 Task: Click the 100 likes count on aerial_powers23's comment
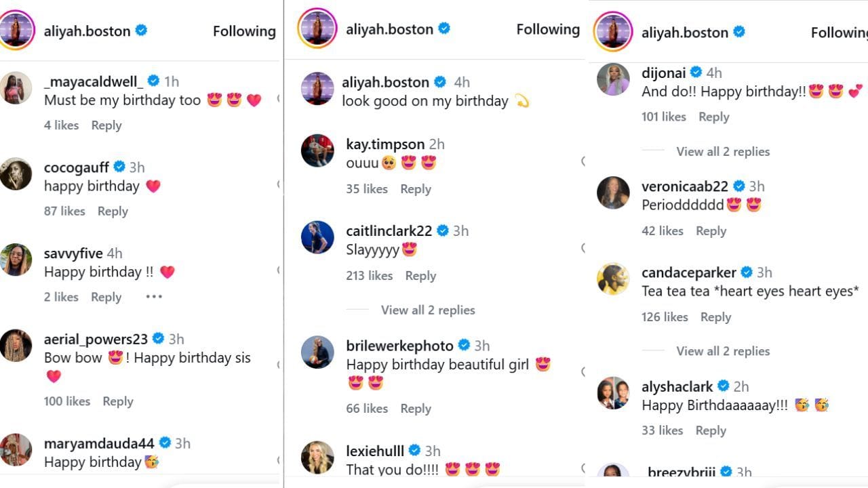[66, 401]
